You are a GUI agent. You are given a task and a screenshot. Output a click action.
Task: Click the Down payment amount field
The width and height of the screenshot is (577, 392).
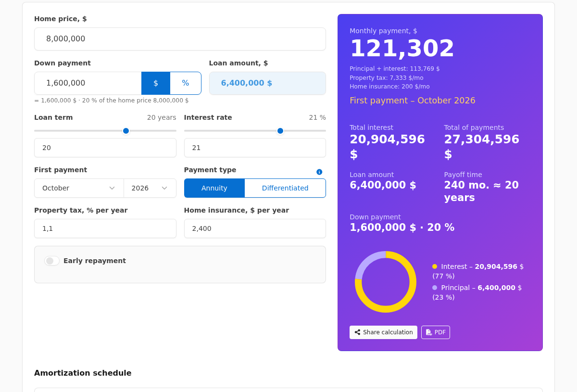click(88, 83)
